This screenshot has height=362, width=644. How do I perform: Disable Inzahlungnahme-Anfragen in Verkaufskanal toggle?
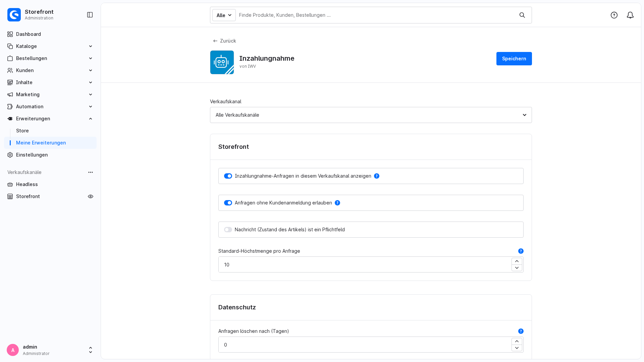(x=228, y=176)
